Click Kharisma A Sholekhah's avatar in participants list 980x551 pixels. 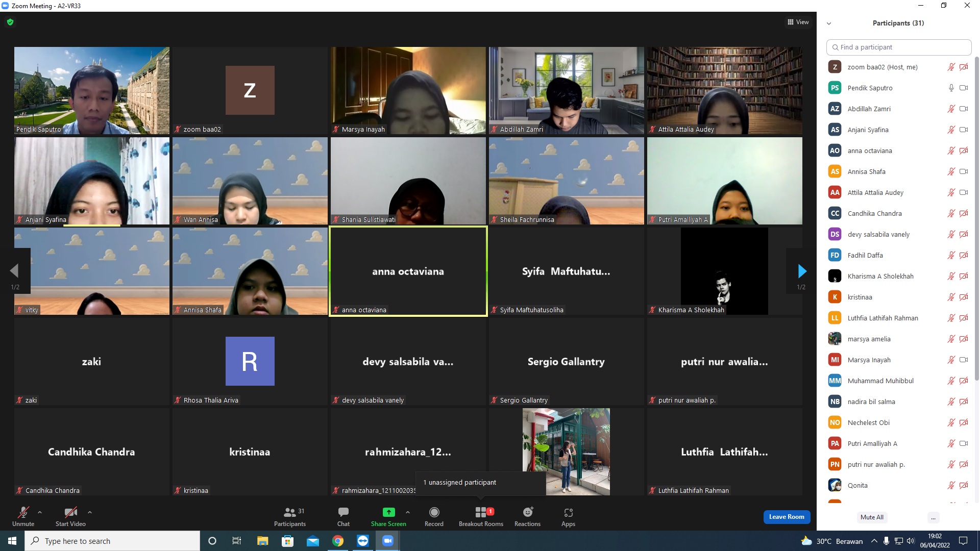coord(835,276)
